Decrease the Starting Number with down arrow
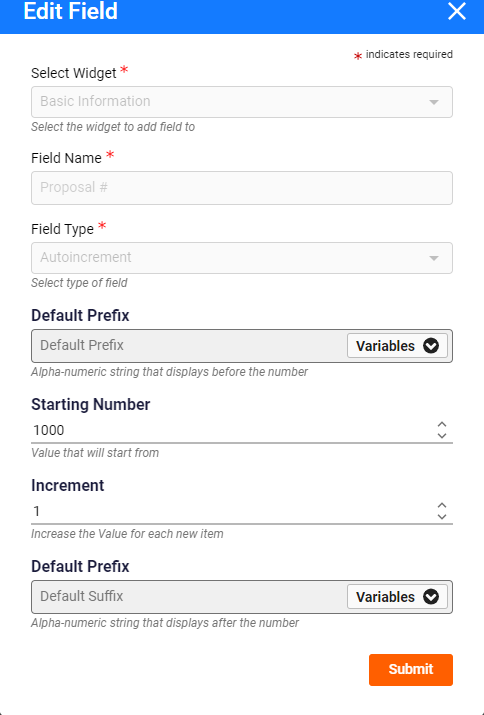Screen dimensions: 484x715 [x=442, y=435]
